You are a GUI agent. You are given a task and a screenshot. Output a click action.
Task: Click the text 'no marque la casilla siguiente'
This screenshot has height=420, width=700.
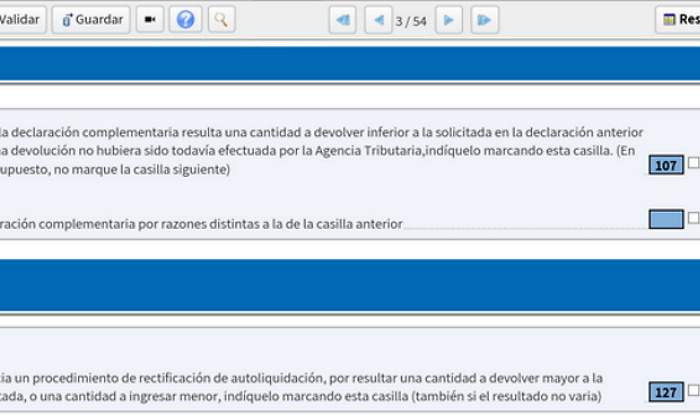point(141,170)
